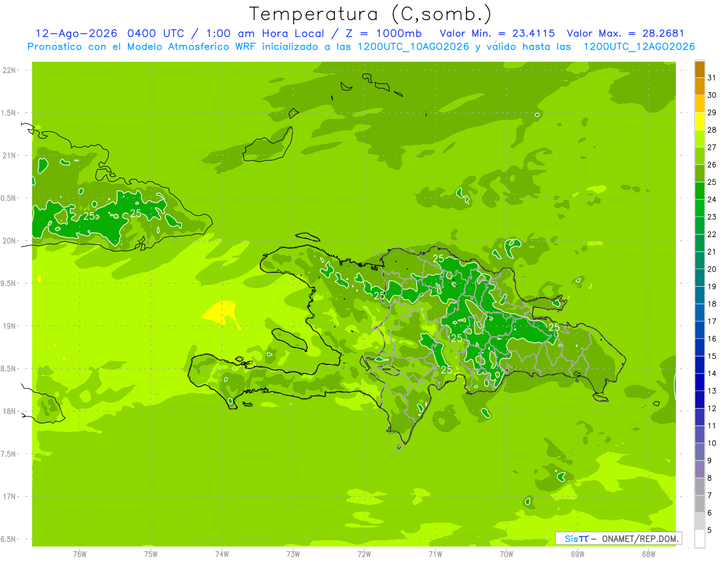Click the gray 6 degree legend swatch
Screen dimensions: 728x562
pos(699,504)
